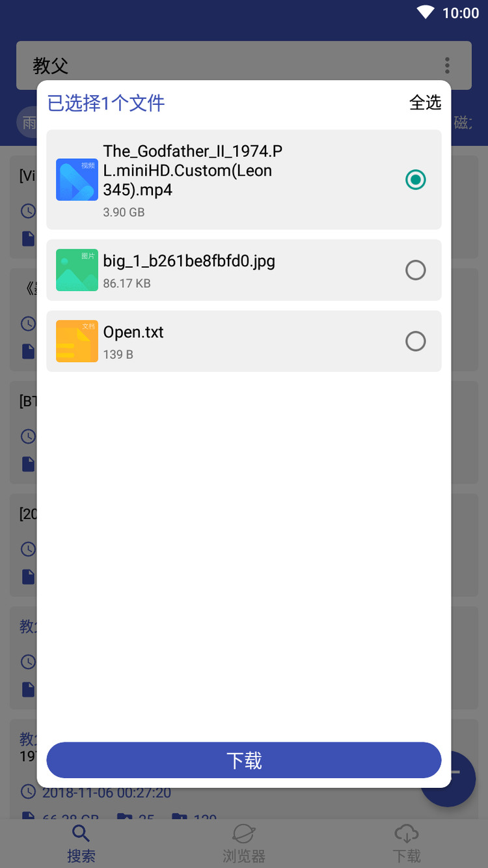The image size is (488, 868).
Task: Open the three-dot overflow menu in search bar
Action: (x=447, y=65)
